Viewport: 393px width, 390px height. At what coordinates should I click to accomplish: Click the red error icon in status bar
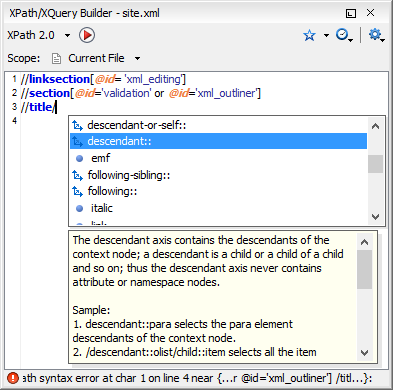[x=13, y=378]
